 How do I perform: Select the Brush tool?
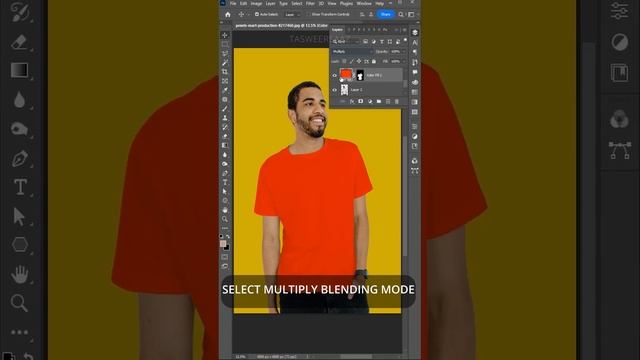point(225,109)
